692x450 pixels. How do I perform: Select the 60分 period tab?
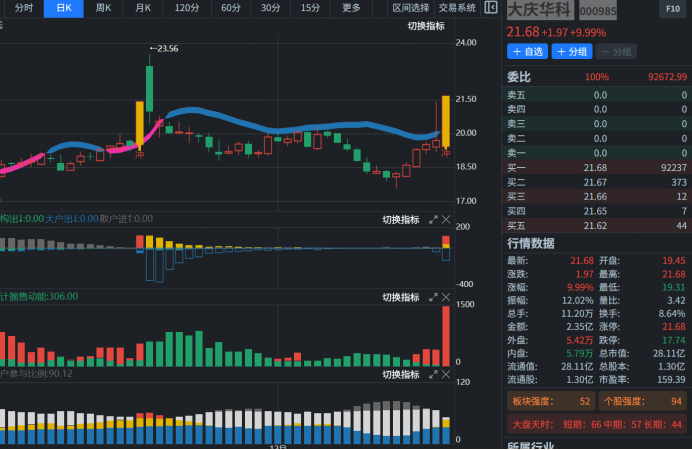click(x=231, y=8)
